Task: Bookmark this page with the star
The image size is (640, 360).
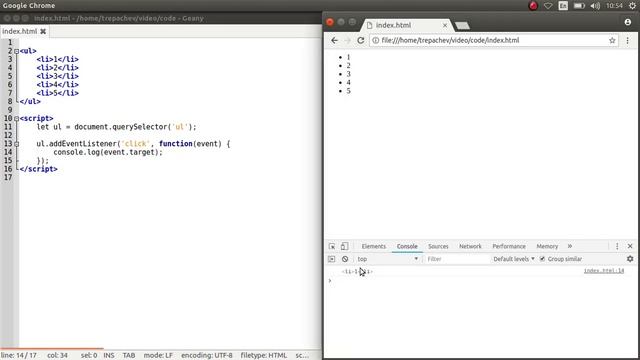Action: [612, 40]
